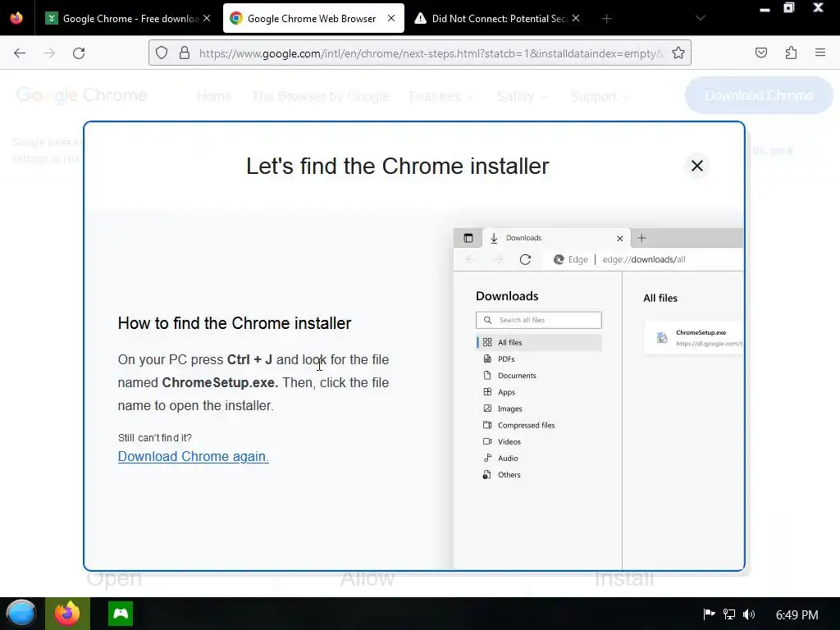This screenshot has height=630, width=840.
Task: Click the volume speaker tray icon
Action: click(x=749, y=614)
